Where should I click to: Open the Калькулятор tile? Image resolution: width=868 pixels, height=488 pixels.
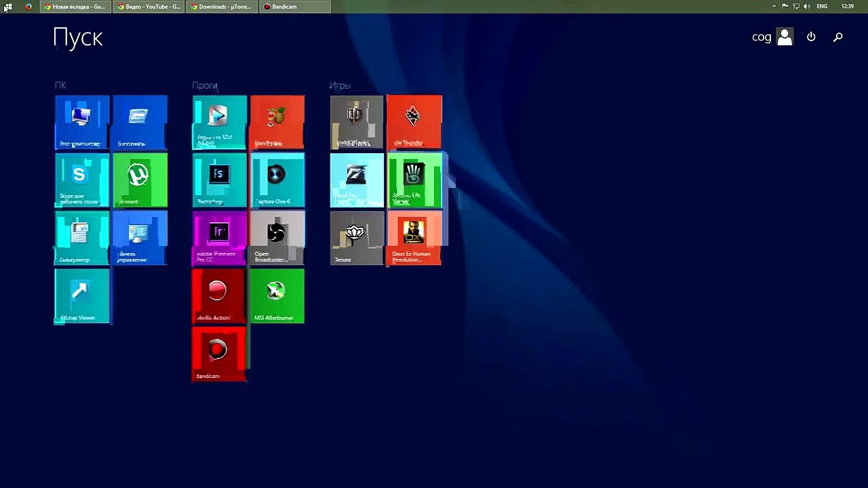point(82,238)
